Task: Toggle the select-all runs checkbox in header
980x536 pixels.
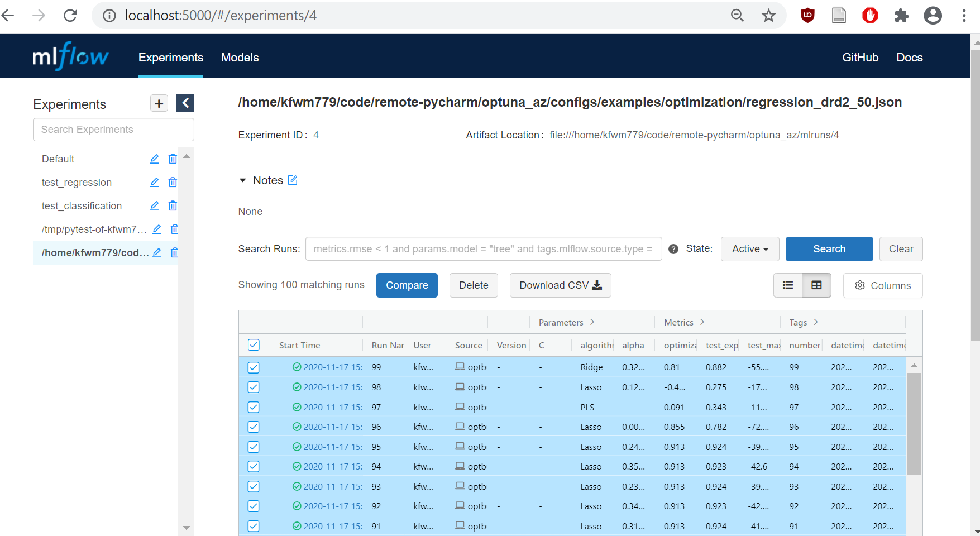Action: click(x=254, y=345)
